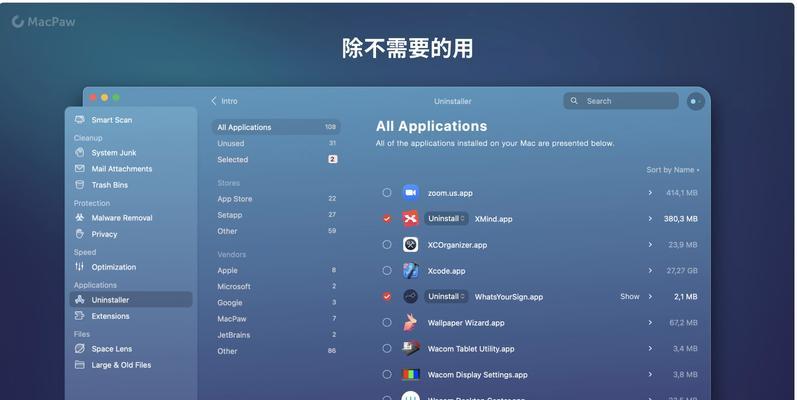
Task: Check the Xcode.app checkbox
Action: (387, 270)
